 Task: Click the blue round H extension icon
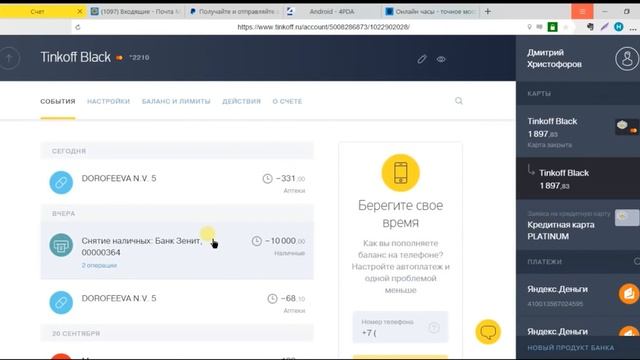point(619,27)
